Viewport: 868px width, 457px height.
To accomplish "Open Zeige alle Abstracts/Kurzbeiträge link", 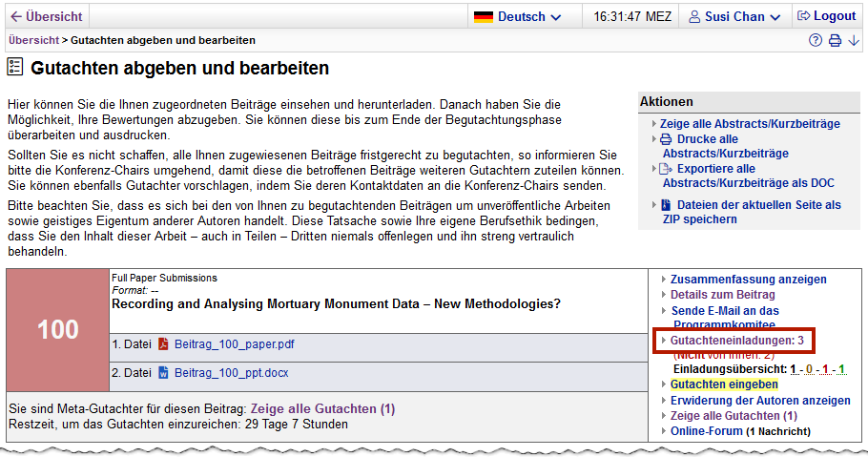I will [x=751, y=124].
